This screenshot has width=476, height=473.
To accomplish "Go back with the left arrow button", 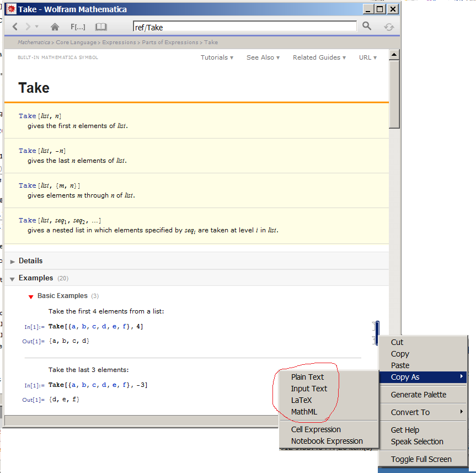I will (x=15, y=26).
